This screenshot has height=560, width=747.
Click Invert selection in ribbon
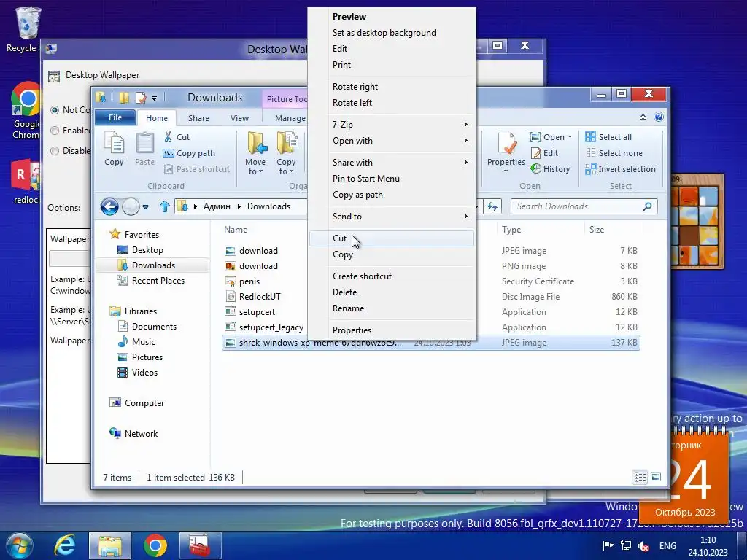(620, 169)
